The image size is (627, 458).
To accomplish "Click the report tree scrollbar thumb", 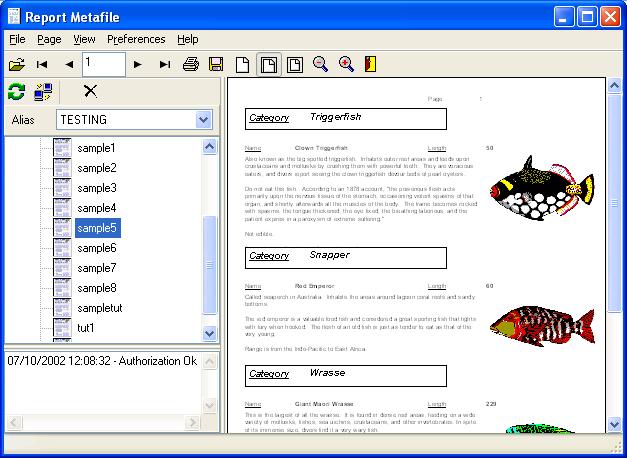I will pyautogui.click(x=210, y=265).
